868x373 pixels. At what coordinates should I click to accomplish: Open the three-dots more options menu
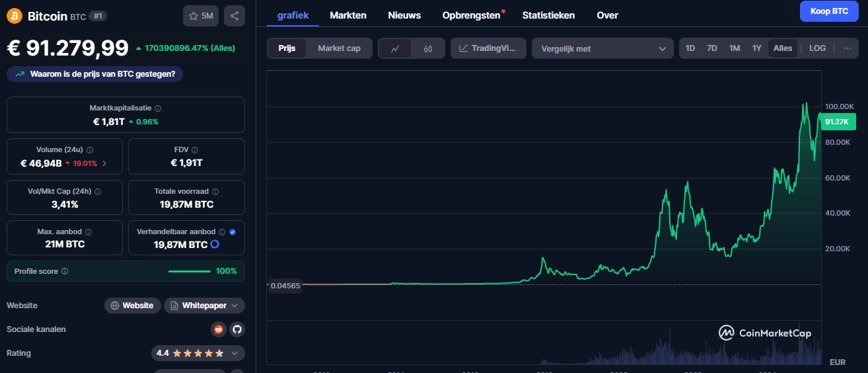click(x=847, y=48)
